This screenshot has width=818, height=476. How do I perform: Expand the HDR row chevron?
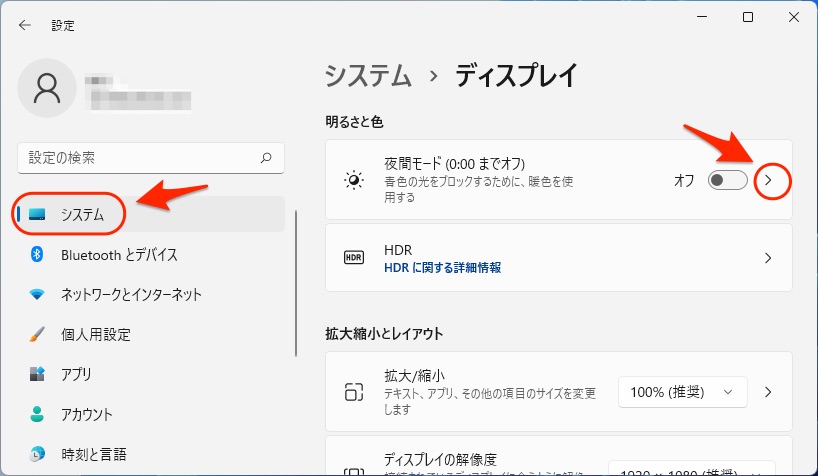(x=768, y=258)
